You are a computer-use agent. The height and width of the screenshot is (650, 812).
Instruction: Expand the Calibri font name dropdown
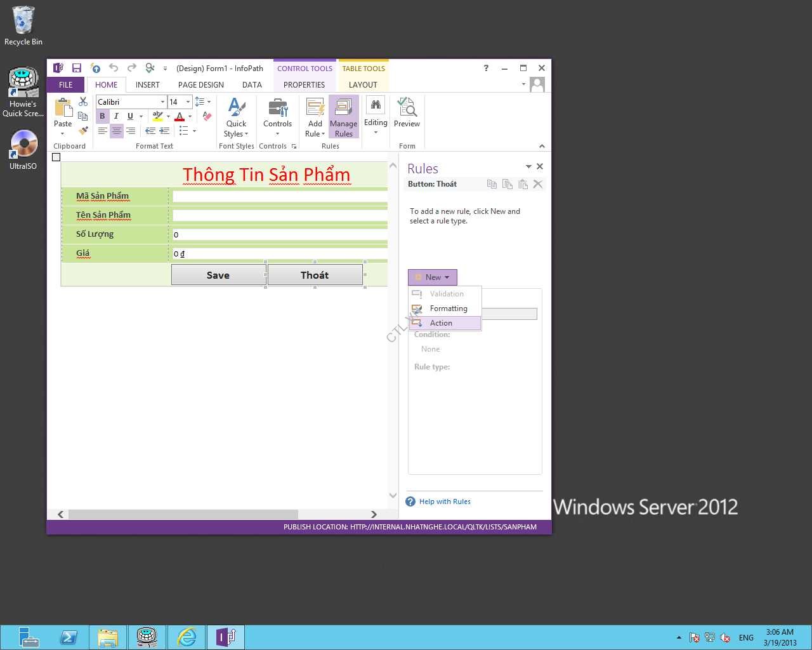click(x=162, y=102)
